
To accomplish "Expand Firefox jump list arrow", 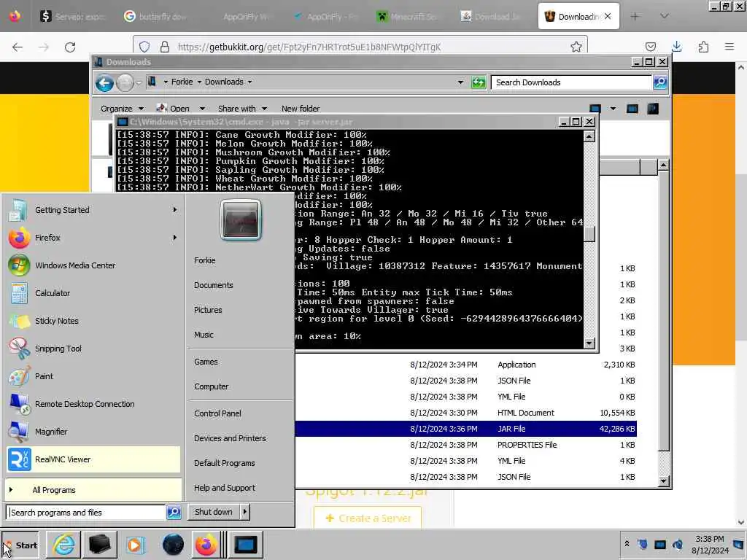I will (x=175, y=238).
